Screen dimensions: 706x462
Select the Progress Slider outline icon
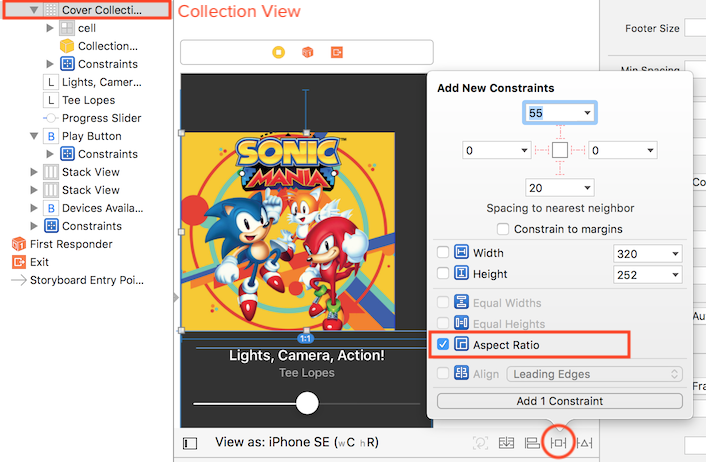[x=50, y=118]
